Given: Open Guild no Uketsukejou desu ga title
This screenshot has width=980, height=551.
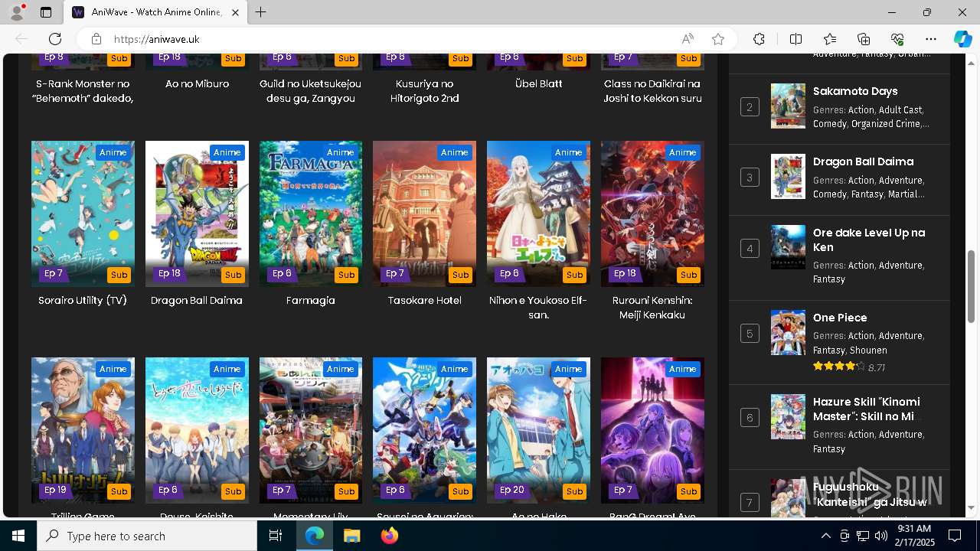Looking at the screenshot, I should [311, 91].
